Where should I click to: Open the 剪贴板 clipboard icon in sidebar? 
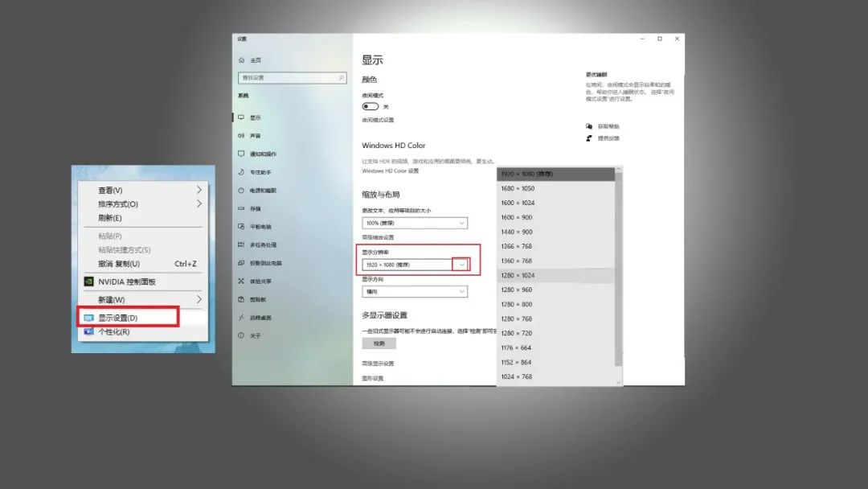(241, 300)
